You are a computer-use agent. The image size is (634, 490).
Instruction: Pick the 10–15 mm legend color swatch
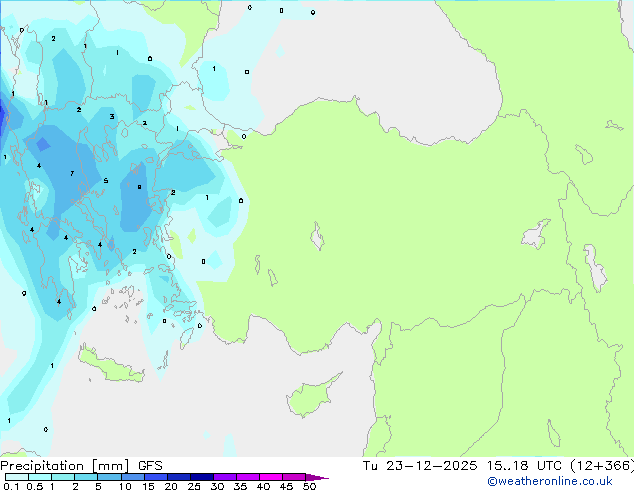pyautogui.click(x=133, y=477)
